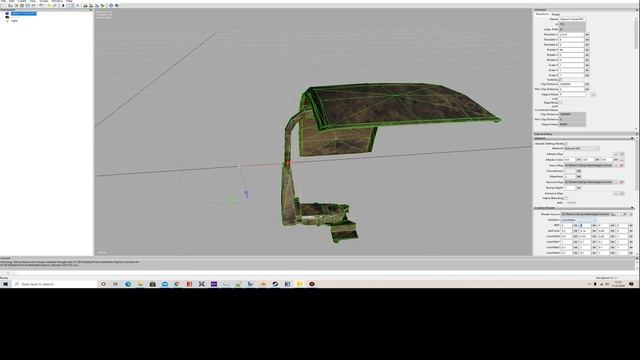Select the highlighted node in the Scenegraph

click(24, 13)
